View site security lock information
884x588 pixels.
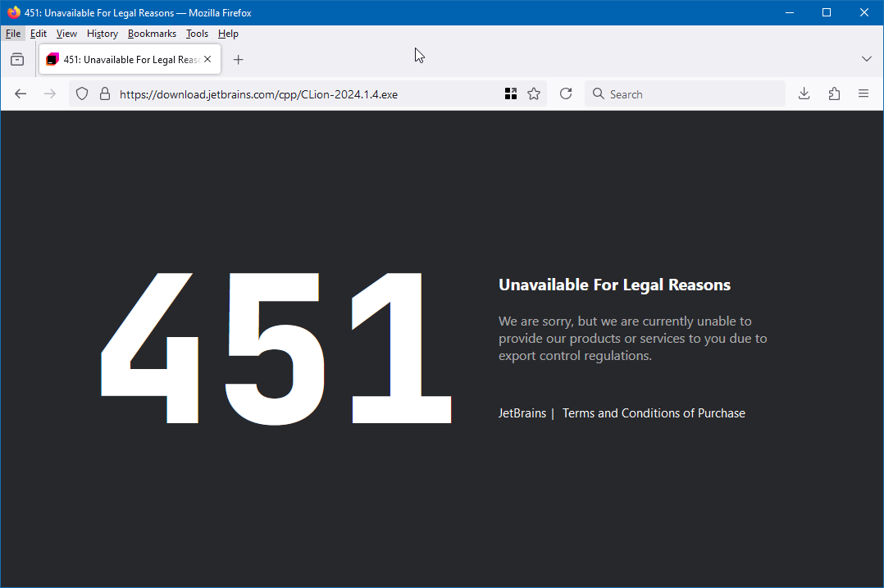pos(105,94)
